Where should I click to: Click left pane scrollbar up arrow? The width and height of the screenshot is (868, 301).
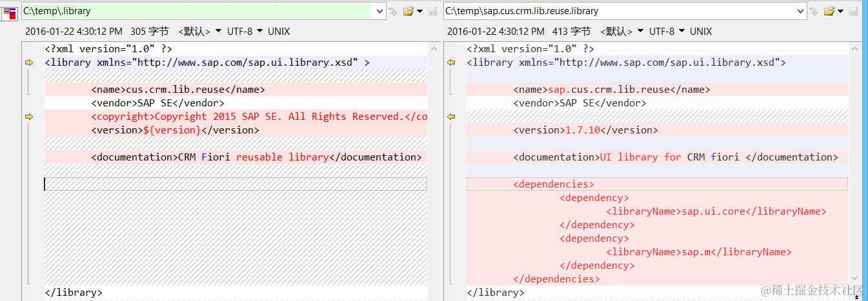(x=434, y=48)
